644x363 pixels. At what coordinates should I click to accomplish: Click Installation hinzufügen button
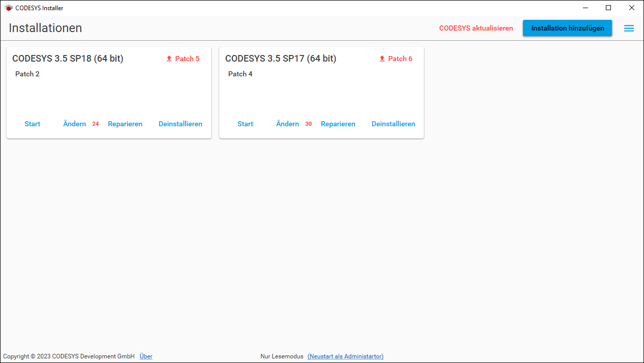(x=568, y=29)
